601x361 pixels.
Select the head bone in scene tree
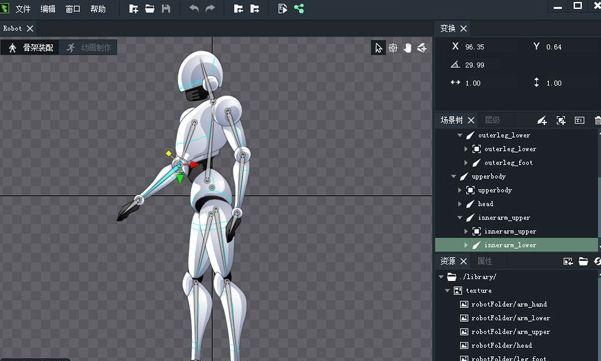[x=485, y=204]
